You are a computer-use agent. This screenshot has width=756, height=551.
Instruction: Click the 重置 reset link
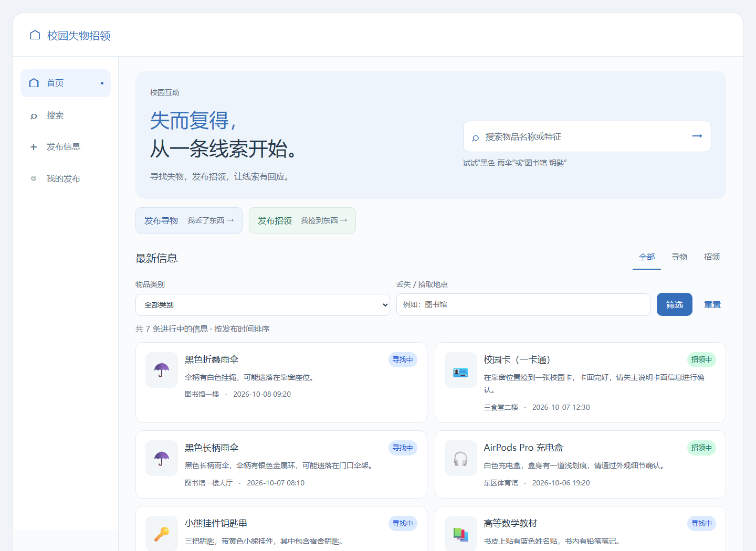712,305
